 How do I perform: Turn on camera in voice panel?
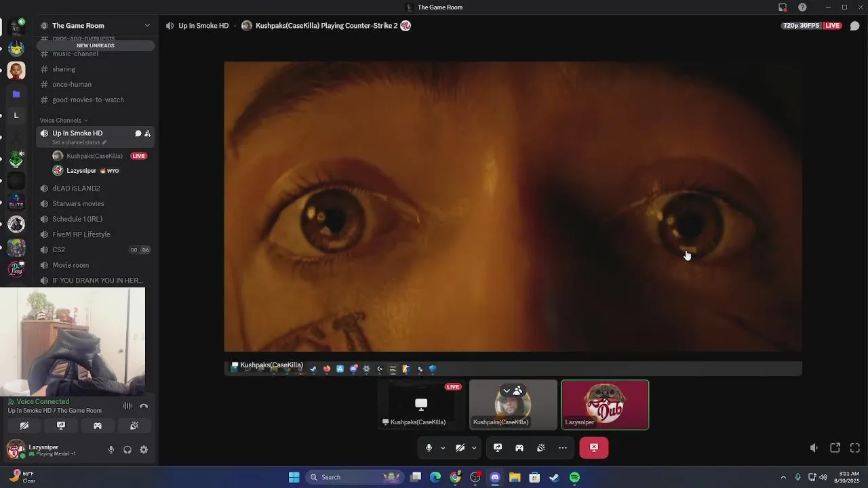pos(24,426)
